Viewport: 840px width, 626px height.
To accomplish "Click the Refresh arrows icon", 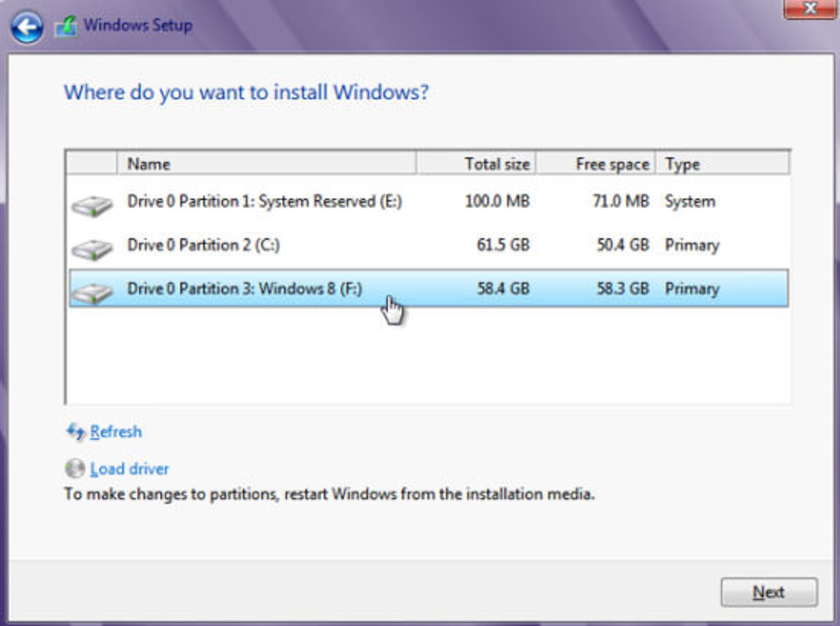I will pyautogui.click(x=75, y=432).
